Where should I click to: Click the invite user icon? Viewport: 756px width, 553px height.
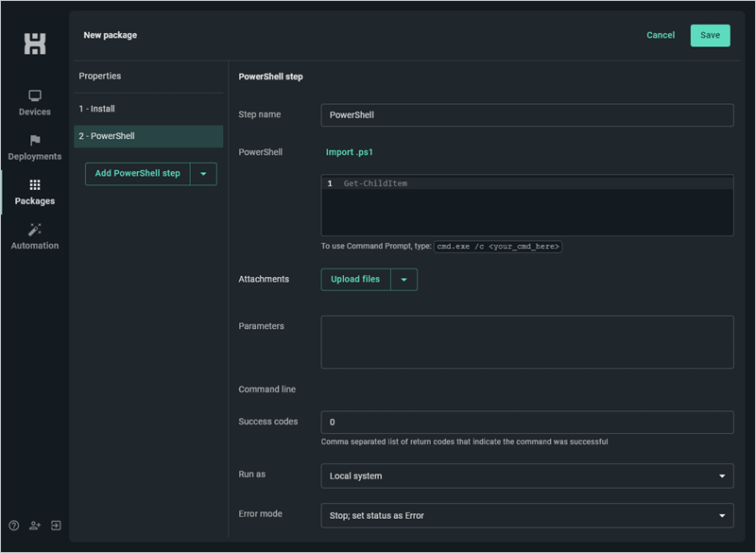(35, 526)
